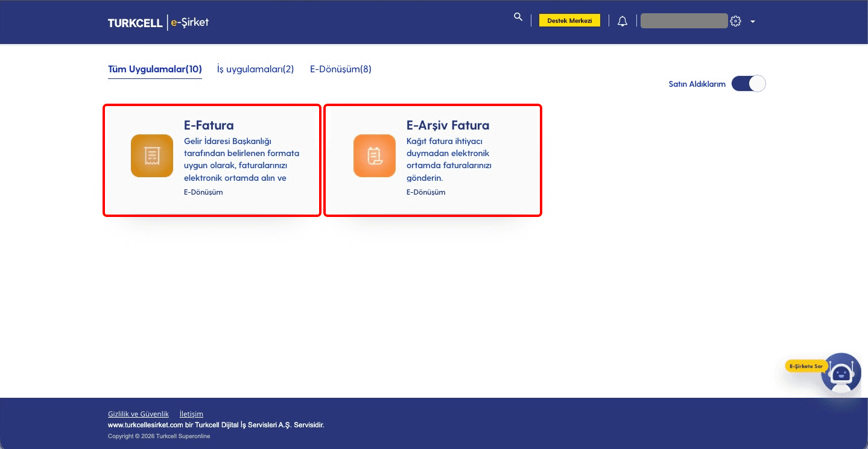This screenshot has width=868, height=449.
Task: Click the greyed-out account name field
Action: coord(684,21)
